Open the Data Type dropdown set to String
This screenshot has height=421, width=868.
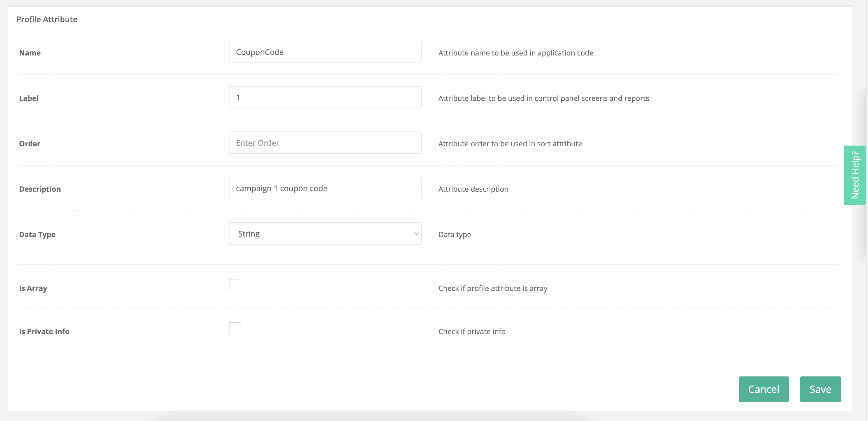[325, 233]
